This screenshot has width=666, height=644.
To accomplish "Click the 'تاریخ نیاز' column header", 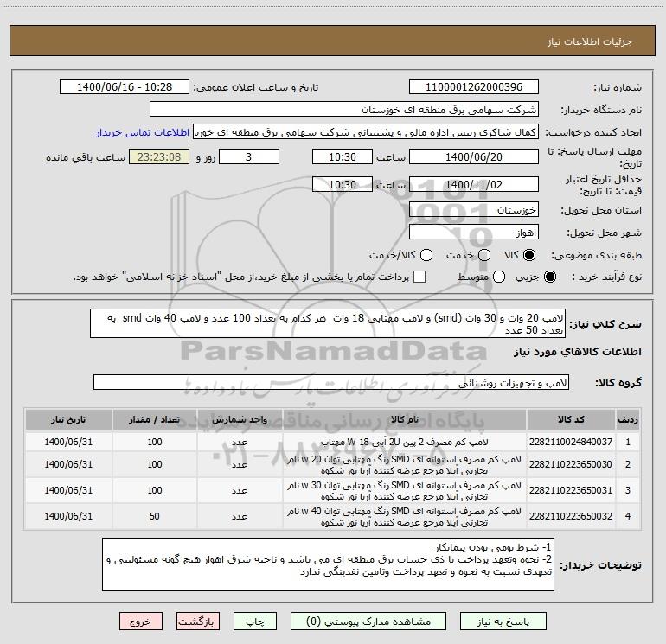I will (x=67, y=419).
